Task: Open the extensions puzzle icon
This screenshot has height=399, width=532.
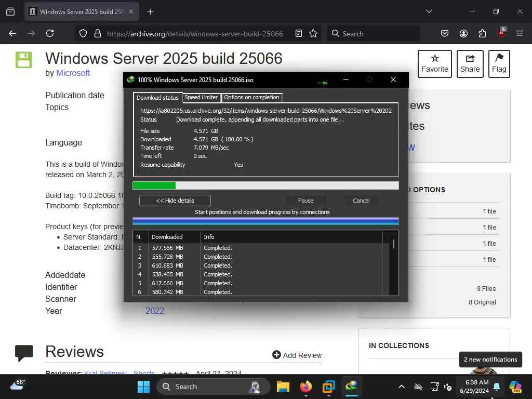Action: click(x=482, y=33)
